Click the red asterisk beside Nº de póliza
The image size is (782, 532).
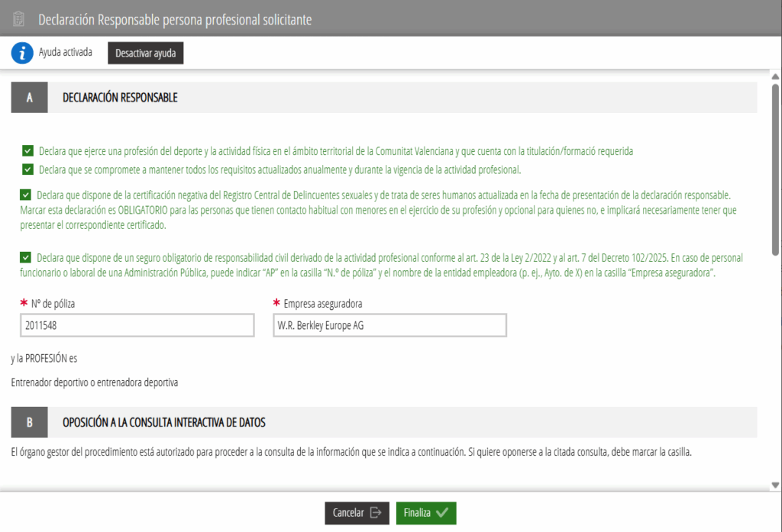point(24,304)
